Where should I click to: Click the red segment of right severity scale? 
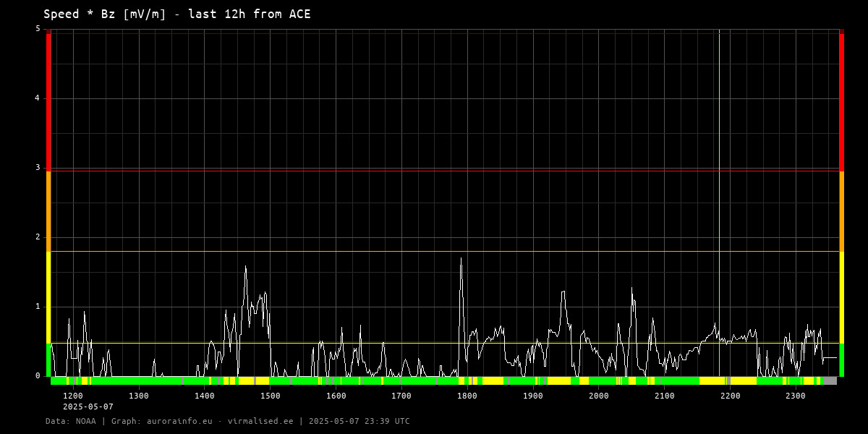(x=841, y=103)
